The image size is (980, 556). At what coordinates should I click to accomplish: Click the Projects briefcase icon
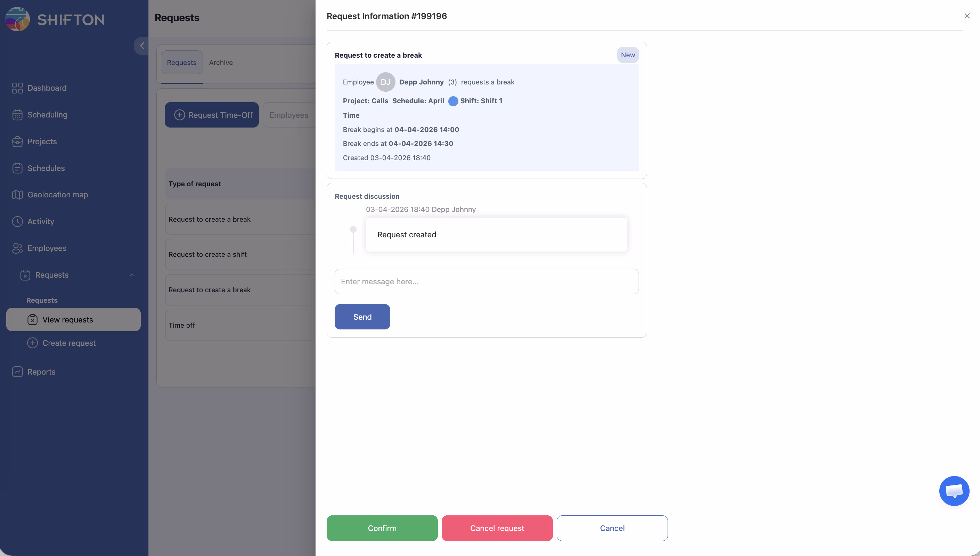[17, 142]
